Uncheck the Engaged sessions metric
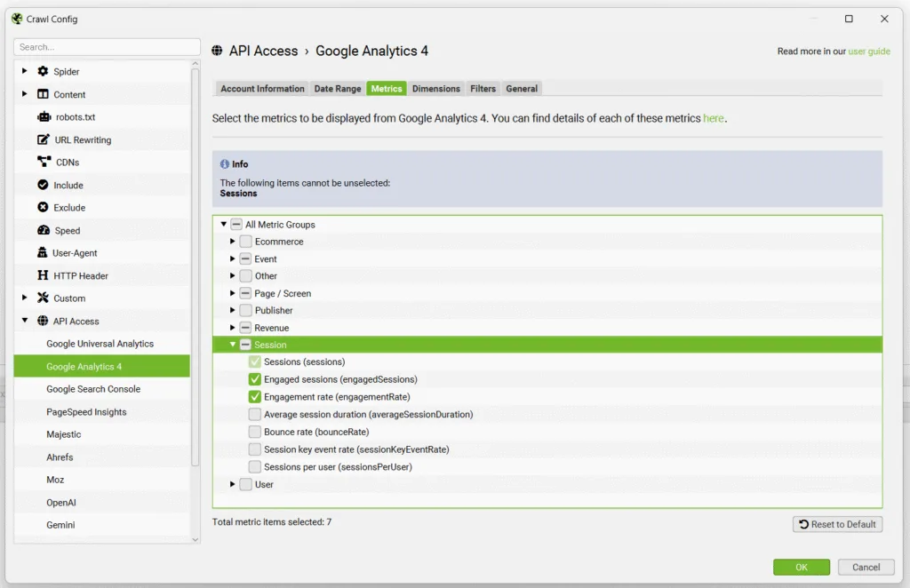The width and height of the screenshot is (910, 588). point(254,378)
